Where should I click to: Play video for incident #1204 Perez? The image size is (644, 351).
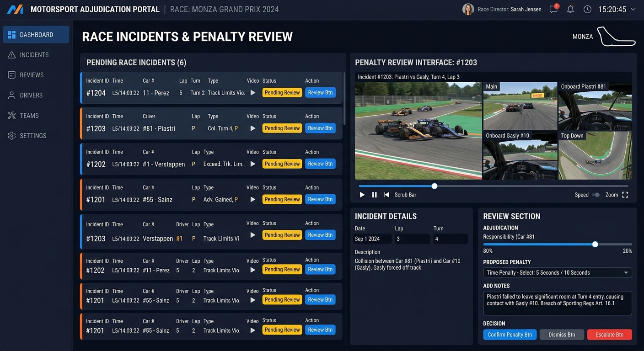(x=252, y=93)
